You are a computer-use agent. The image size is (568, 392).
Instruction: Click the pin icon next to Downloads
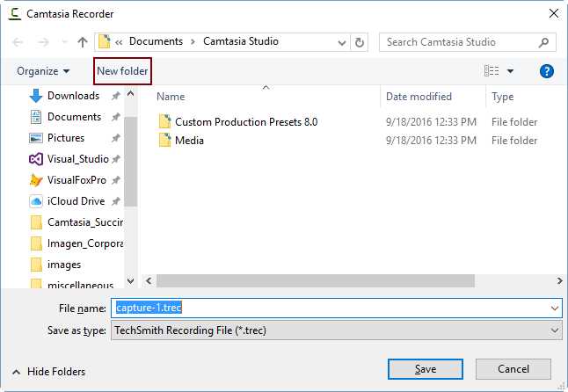pos(115,96)
